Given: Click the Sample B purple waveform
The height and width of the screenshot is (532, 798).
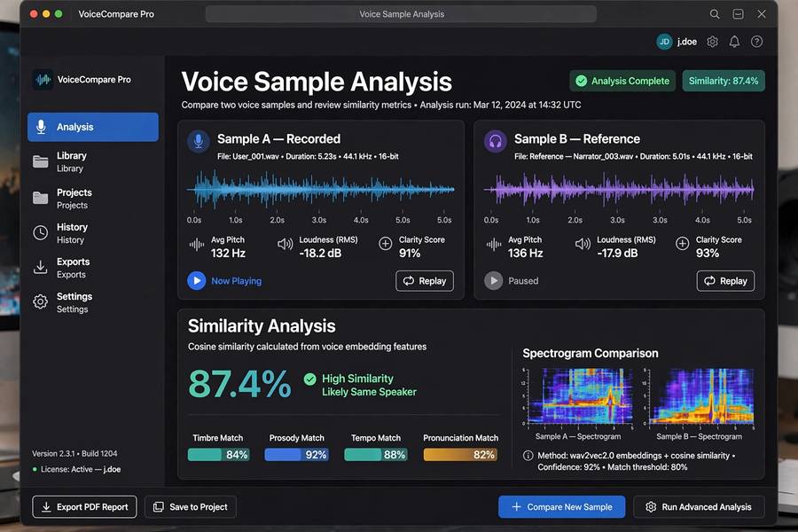Looking at the screenshot, I should 618,190.
